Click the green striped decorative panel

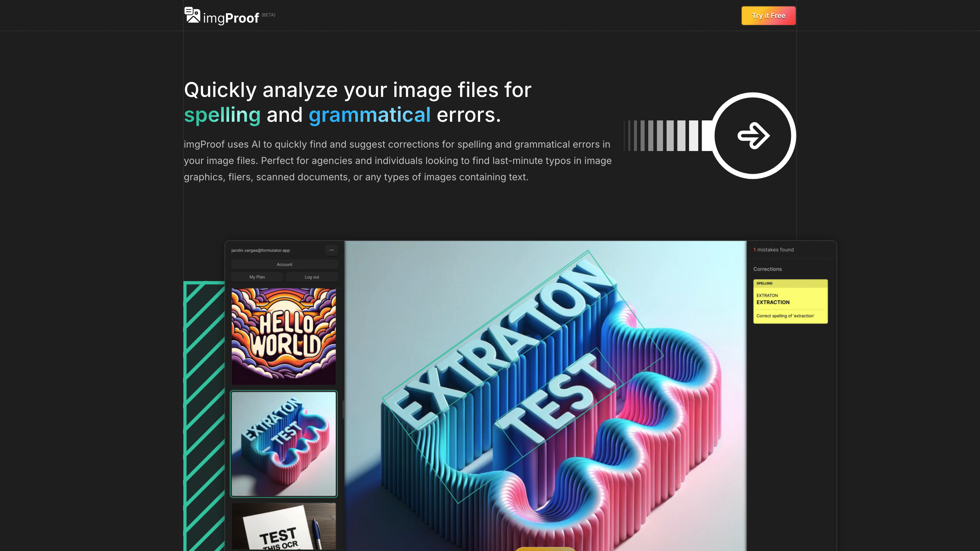(204, 416)
